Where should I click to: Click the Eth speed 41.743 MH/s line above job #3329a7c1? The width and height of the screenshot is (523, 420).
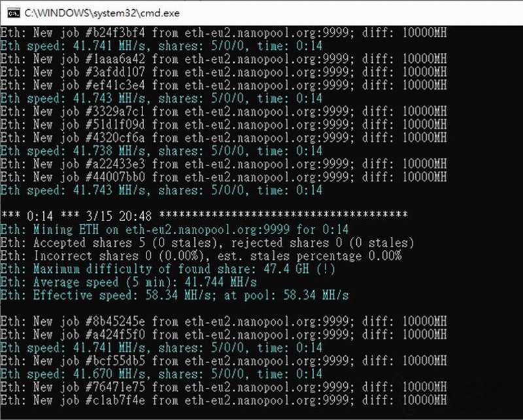pos(161,99)
